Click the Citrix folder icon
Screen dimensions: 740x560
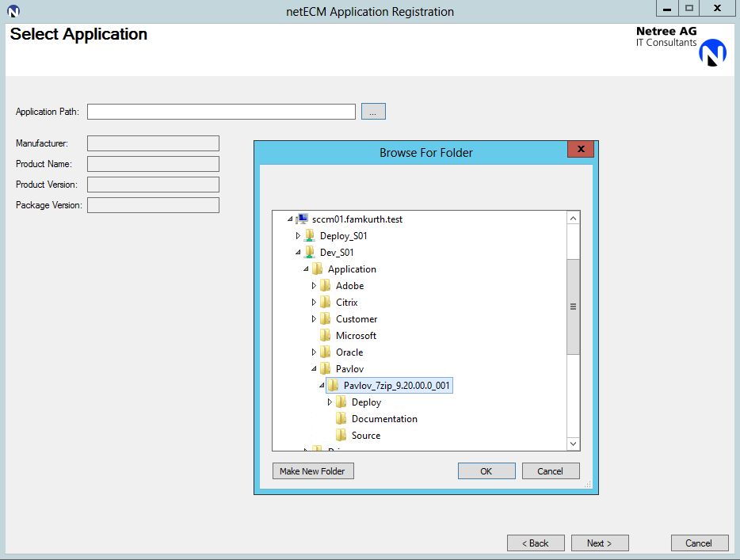(325, 303)
